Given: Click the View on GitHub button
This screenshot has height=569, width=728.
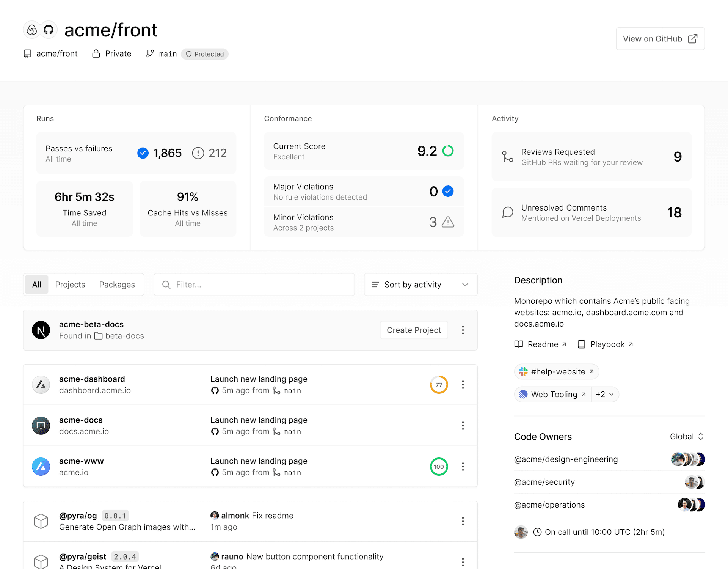Looking at the screenshot, I should point(660,38).
